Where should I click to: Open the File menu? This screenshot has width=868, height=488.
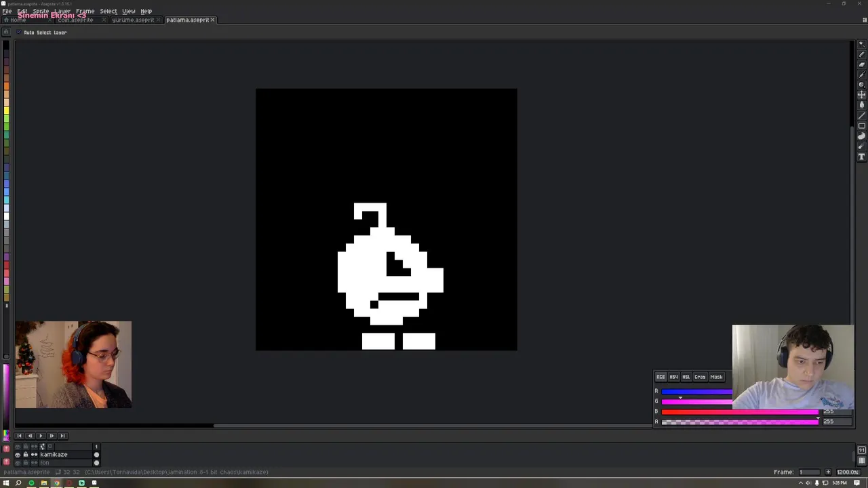[x=7, y=11]
